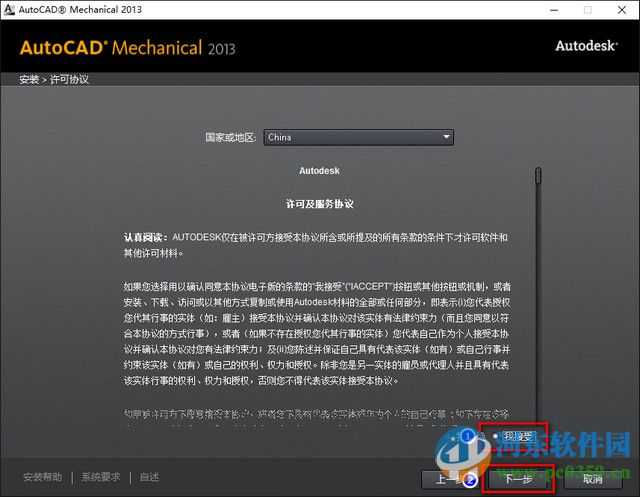Click the license agreement scrollbar thumb
640x497 pixels.
click(538, 175)
